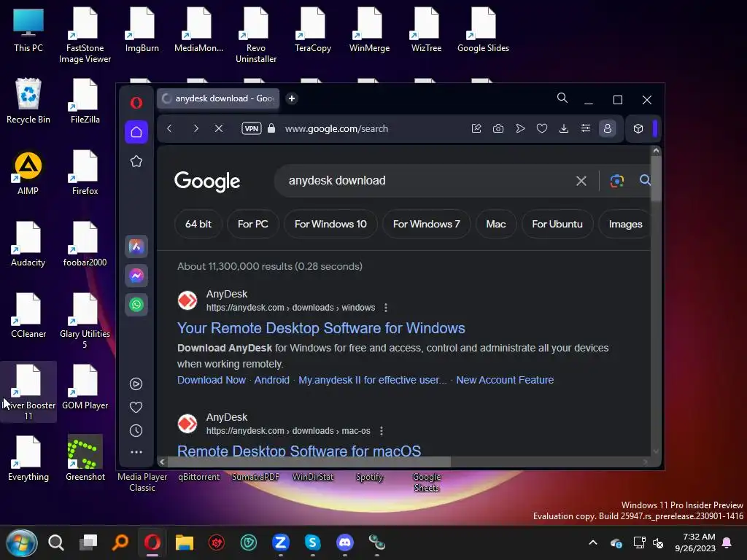Screen dimensions: 747x560
Task: Select the Mac filter chip
Action: pyautogui.click(x=496, y=224)
